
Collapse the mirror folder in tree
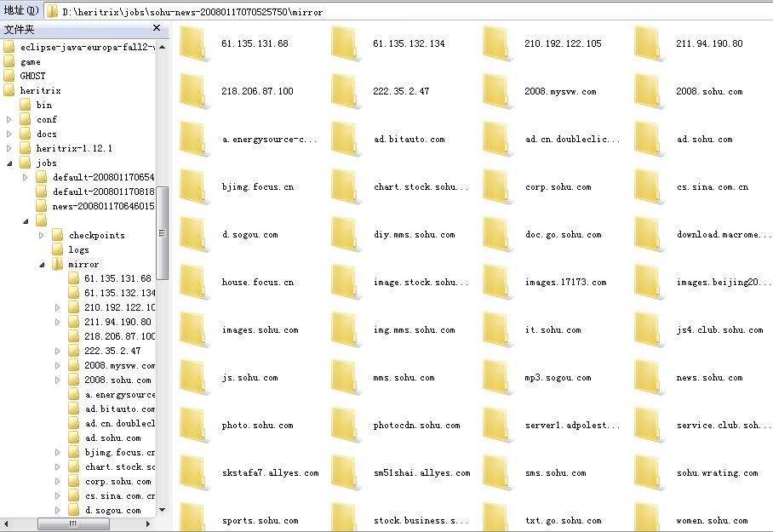[42, 265]
